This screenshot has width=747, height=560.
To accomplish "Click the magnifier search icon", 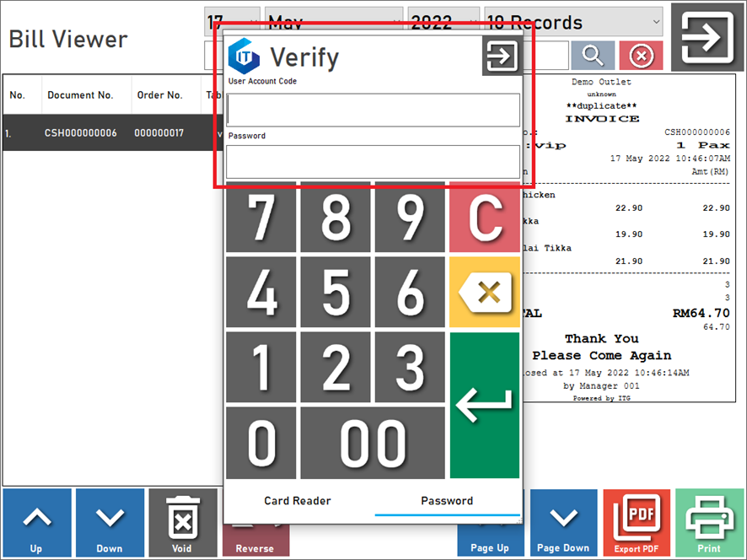I will (x=592, y=57).
